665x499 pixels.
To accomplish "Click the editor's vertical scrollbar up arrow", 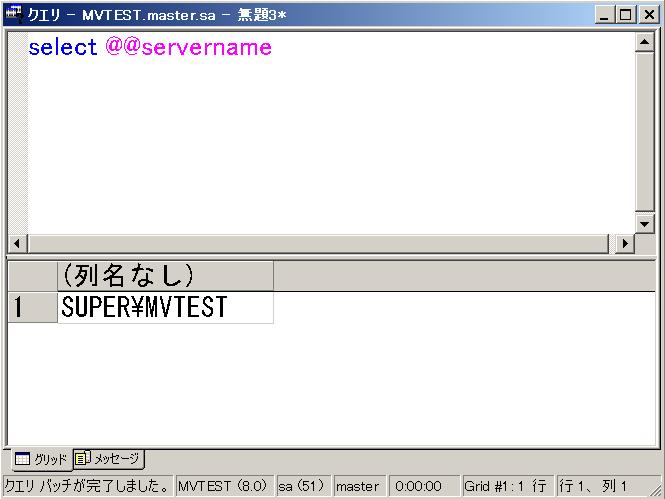I will (645, 43).
